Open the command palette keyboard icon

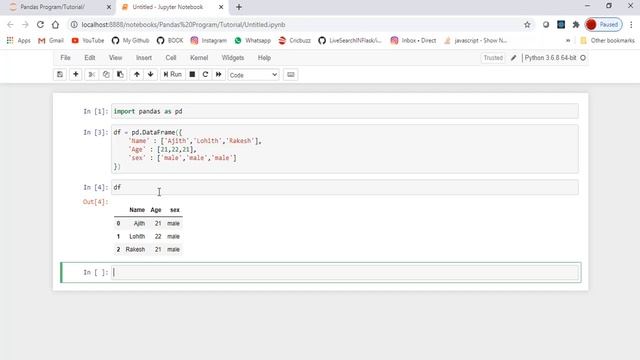point(291,75)
